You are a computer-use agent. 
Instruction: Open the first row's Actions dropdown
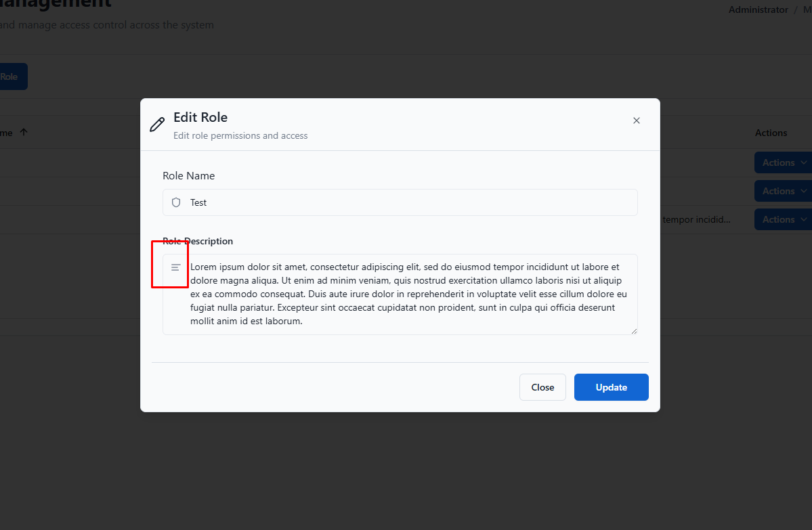783,162
